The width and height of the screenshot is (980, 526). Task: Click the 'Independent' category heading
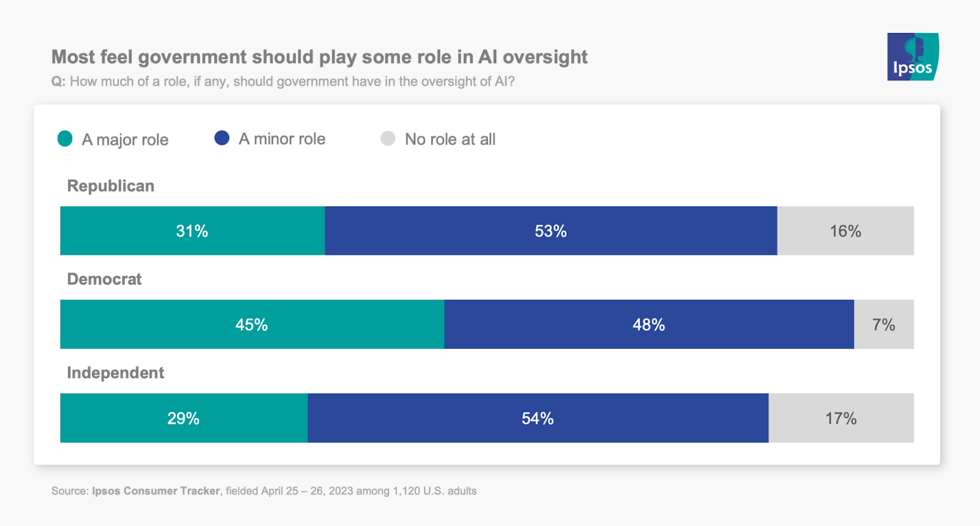click(115, 372)
